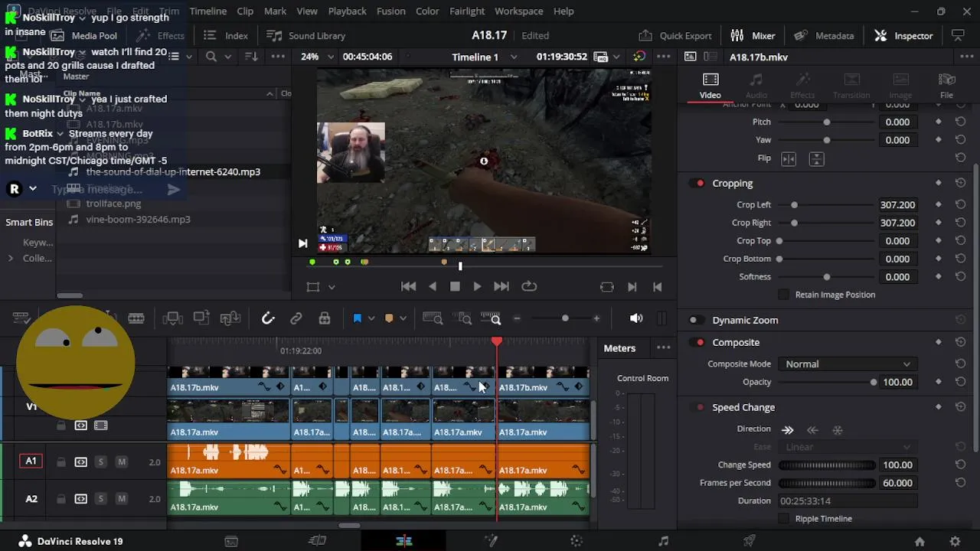Open the Workspace menu
This screenshot has width=980, height=551.
(518, 11)
